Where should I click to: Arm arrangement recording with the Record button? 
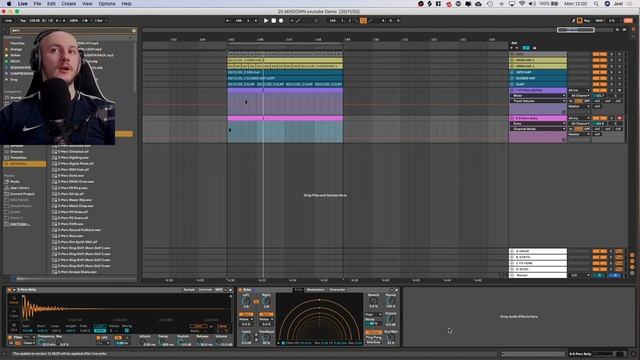point(281,20)
